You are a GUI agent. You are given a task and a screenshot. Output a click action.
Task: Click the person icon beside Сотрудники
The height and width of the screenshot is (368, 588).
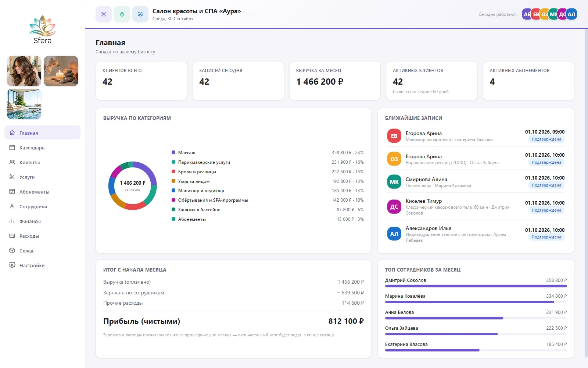(x=12, y=206)
